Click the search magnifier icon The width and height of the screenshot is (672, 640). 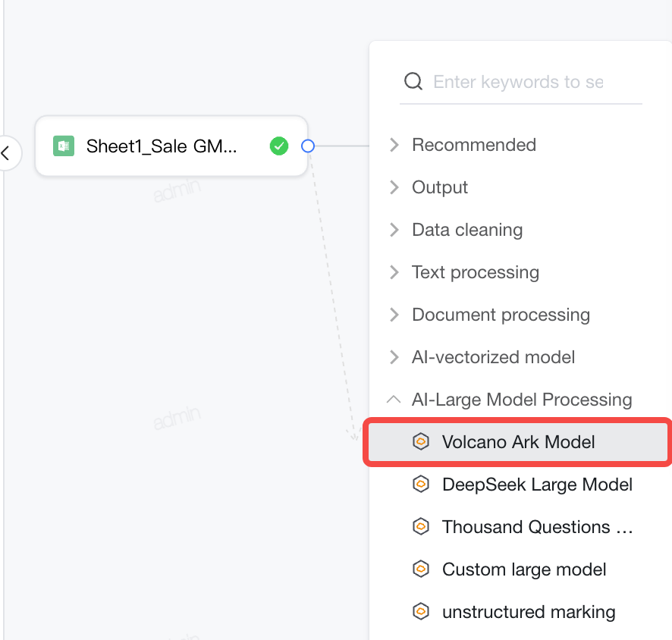[x=413, y=81]
